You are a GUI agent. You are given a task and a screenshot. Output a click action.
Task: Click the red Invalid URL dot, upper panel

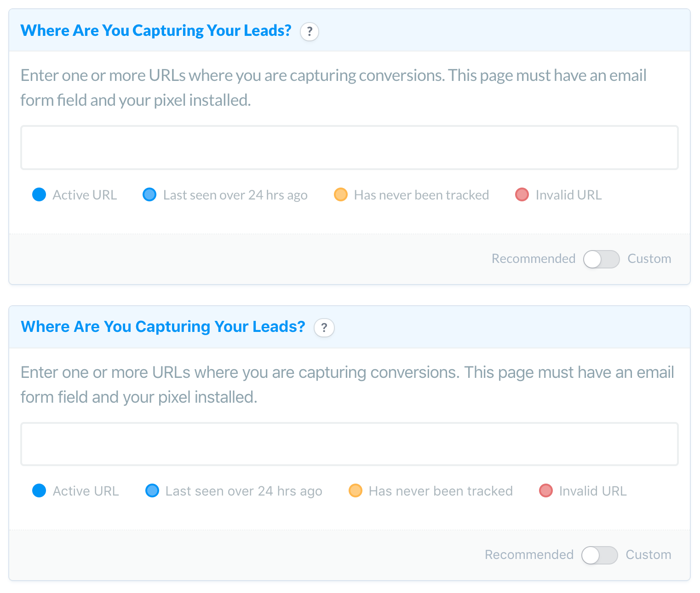click(x=522, y=195)
